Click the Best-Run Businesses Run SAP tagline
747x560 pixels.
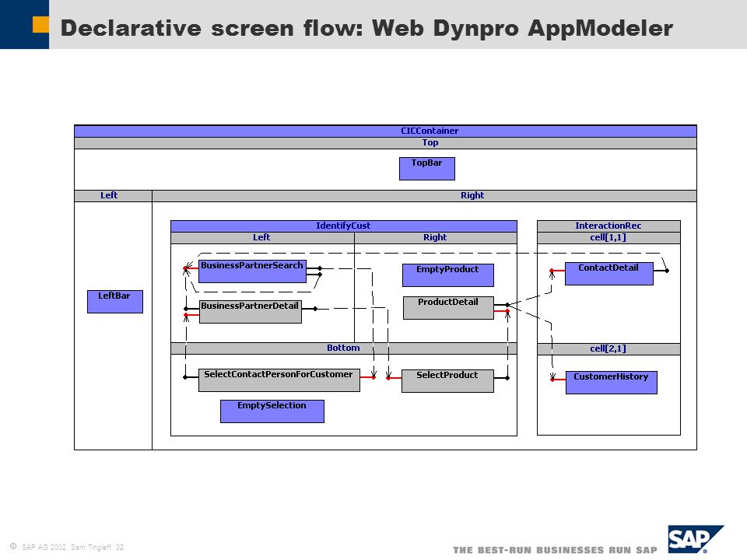[555, 550]
